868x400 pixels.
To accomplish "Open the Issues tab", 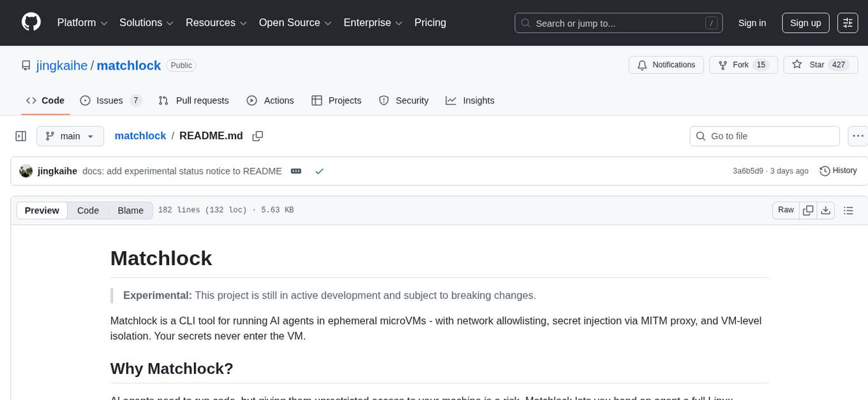I will click(110, 100).
